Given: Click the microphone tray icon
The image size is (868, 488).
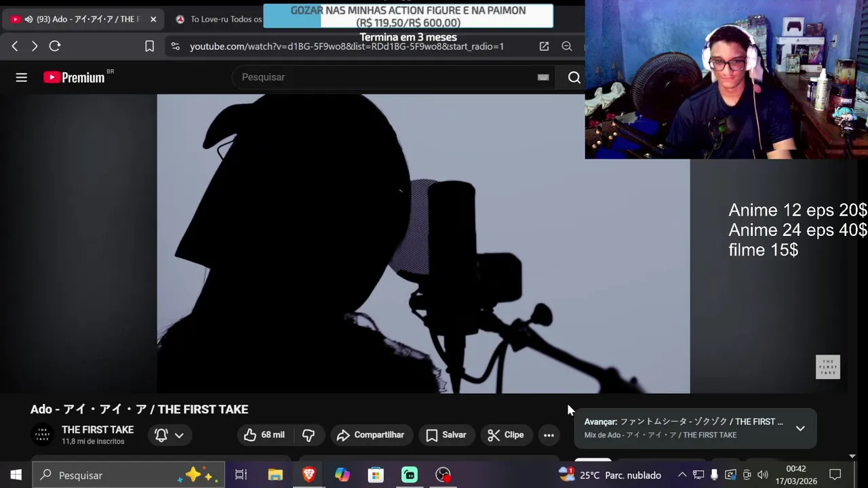Looking at the screenshot, I should coord(714,475).
